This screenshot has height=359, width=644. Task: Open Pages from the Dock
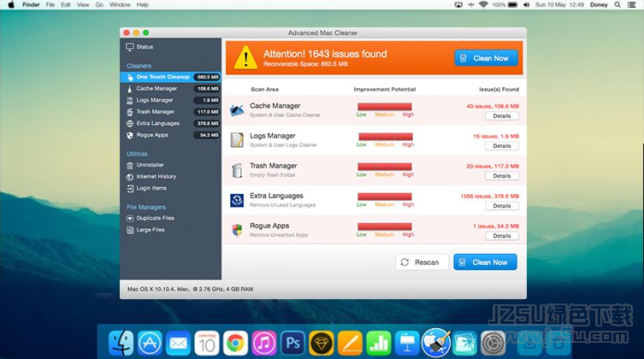coord(350,343)
